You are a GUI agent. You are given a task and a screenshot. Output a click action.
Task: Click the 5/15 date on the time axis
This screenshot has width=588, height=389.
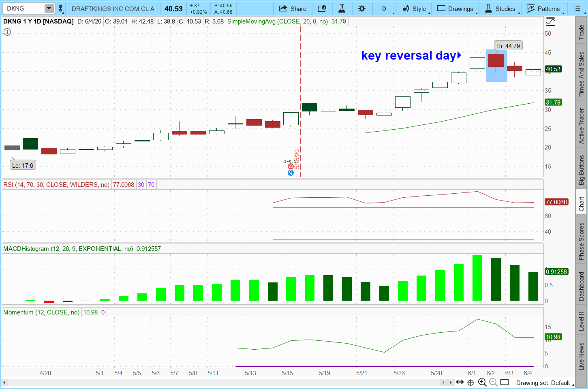pyautogui.click(x=287, y=373)
